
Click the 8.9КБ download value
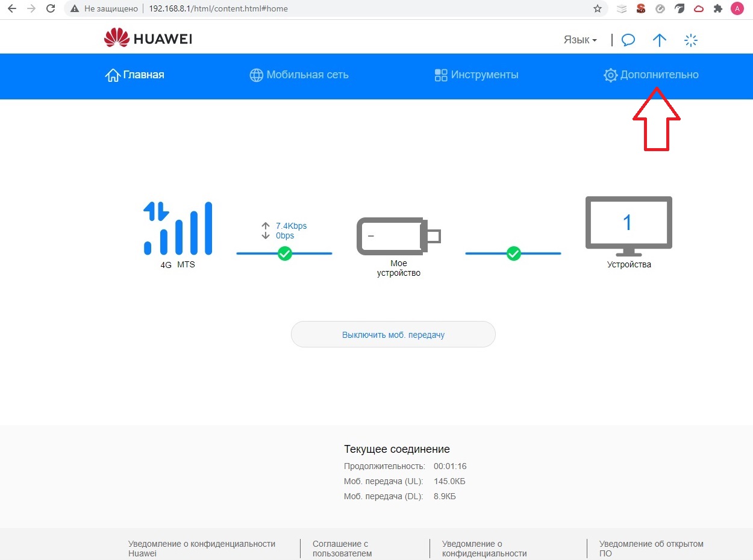coord(445,496)
